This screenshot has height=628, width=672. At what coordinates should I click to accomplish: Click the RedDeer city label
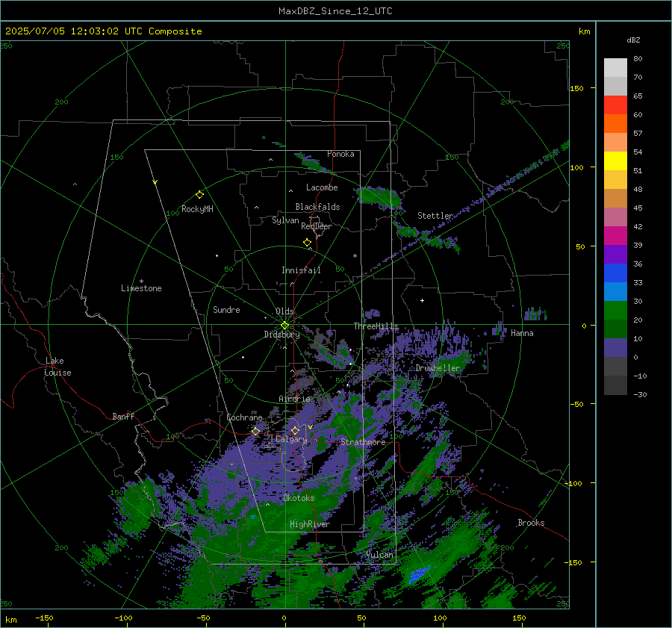[x=317, y=226]
